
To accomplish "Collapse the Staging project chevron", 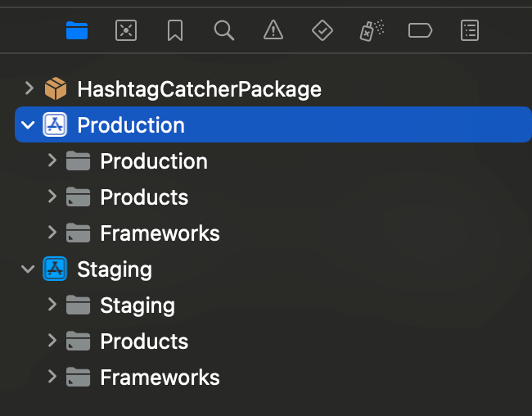I will coord(28,269).
